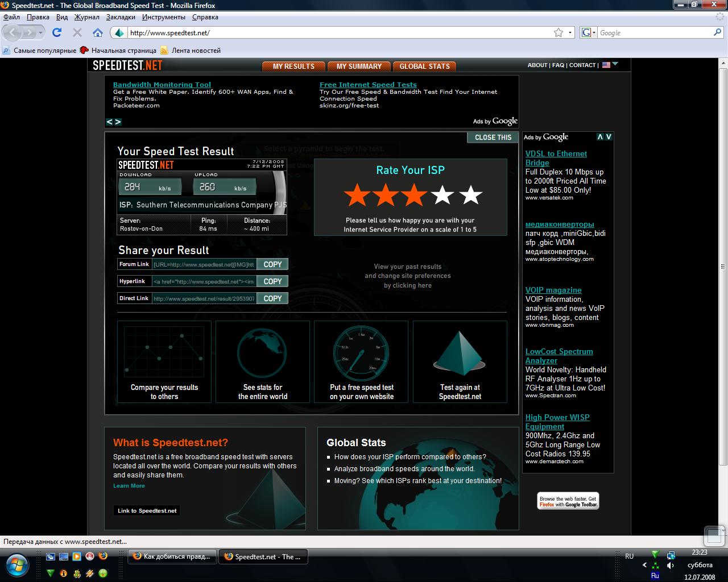
Task: Open the Learn More link
Action: [129, 485]
